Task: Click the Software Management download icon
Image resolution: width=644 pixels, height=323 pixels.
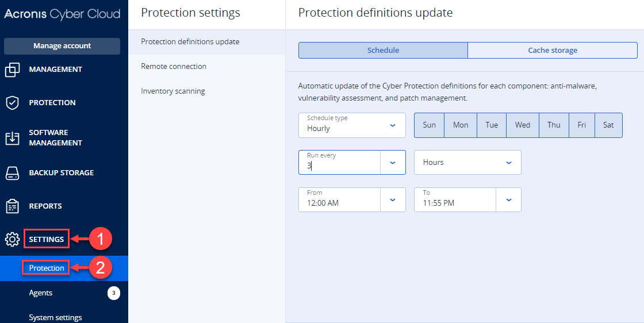Action: (x=12, y=138)
